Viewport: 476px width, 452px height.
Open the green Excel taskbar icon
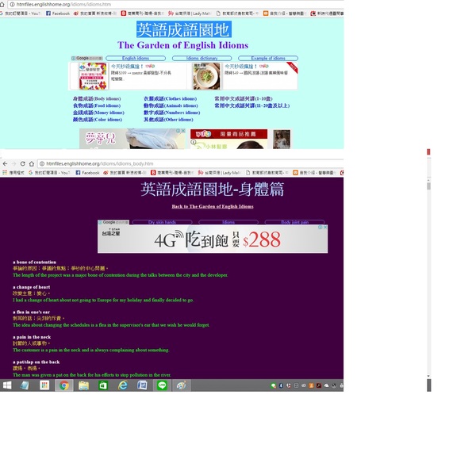click(x=103, y=385)
